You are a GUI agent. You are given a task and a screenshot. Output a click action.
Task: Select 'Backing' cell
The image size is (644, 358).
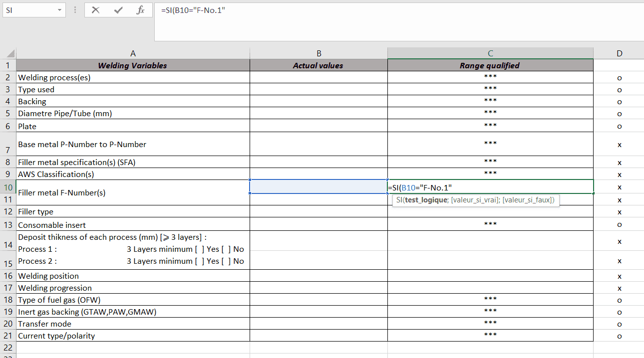[x=133, y=101]
